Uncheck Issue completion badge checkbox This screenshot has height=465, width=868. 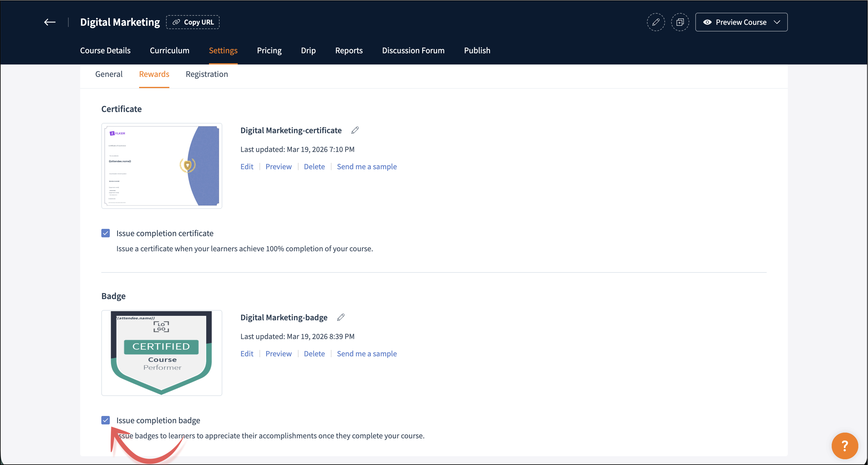click(106, 420)
